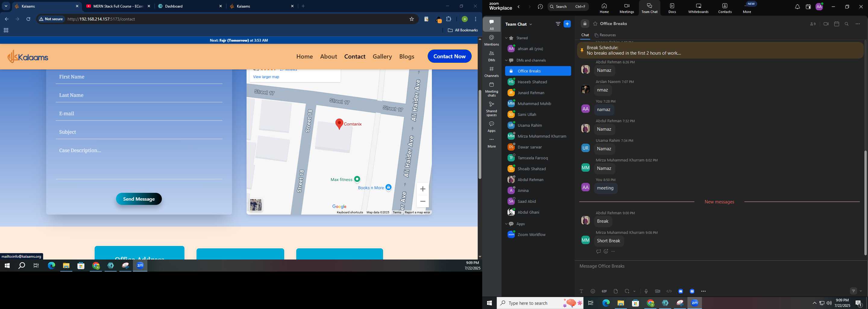
Task: Start video meeting in Office Breaks
Action: pyautogui.click(x=826, y=24)
